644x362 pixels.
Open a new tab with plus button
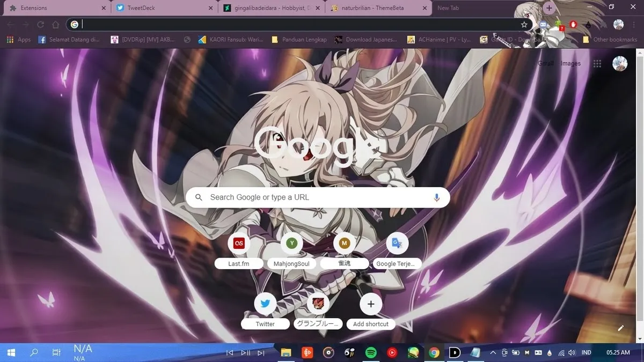[x=548, y=8]
